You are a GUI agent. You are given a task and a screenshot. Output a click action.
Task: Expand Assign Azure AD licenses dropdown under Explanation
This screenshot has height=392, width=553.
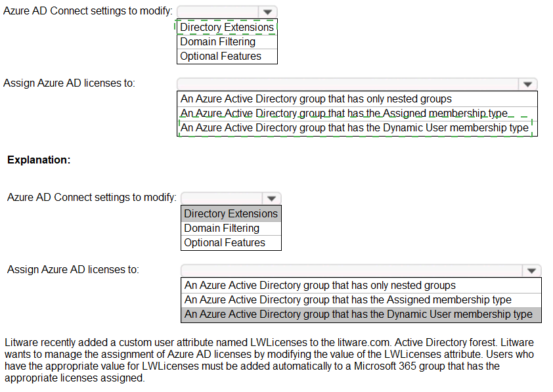(531, 271)
